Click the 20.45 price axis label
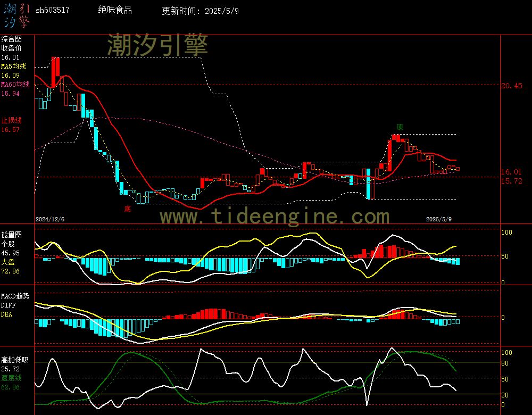This screenshot has width=532, height=415. coord(512,86)
